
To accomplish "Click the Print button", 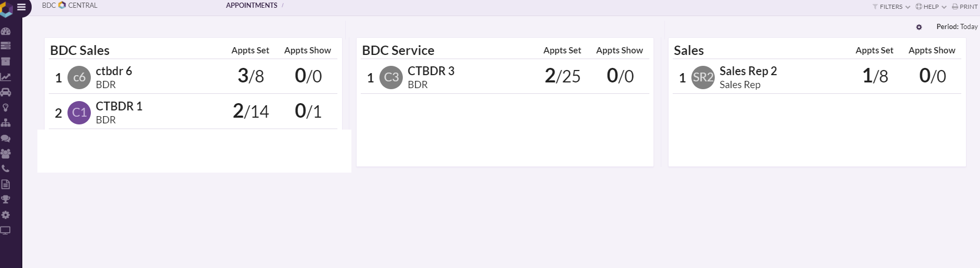I will 965,7.
